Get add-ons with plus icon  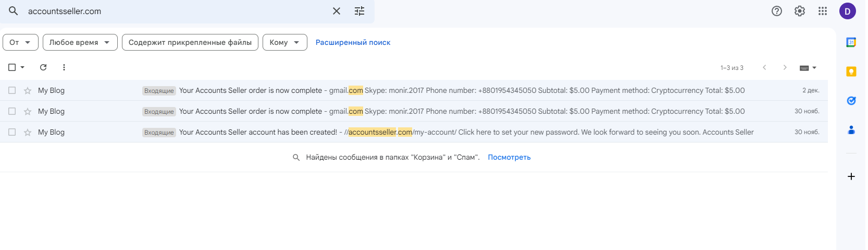click(x=851, y=176)
